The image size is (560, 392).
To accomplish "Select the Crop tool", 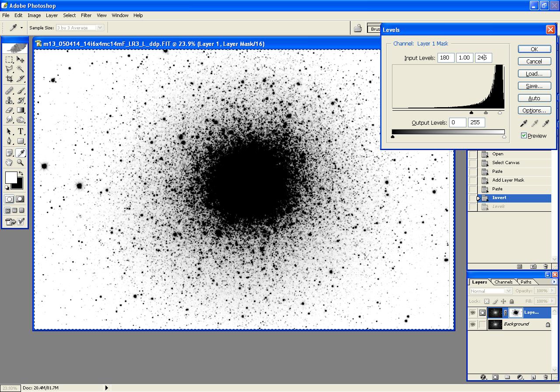I will pyautogui.click(x=9, y=79).
